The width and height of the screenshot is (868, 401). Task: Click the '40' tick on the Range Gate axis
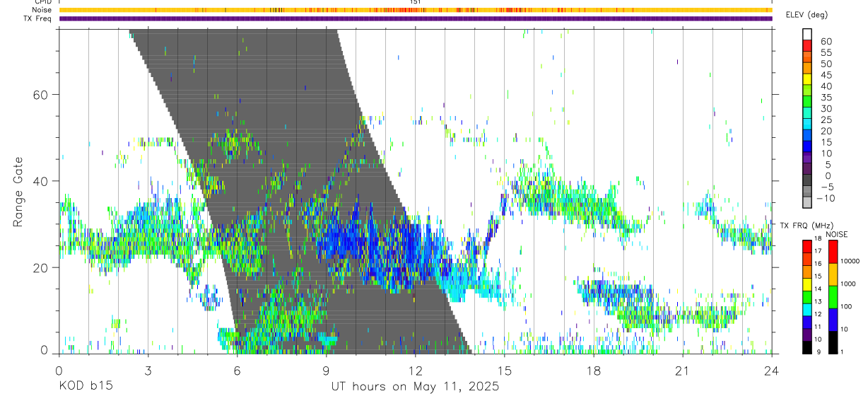click(42, 181)
